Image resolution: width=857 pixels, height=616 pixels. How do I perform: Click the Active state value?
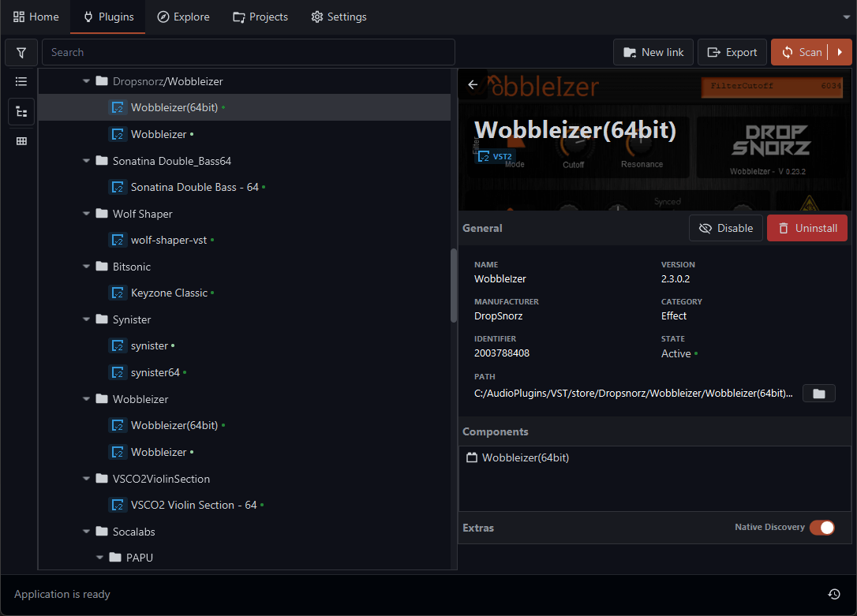pyautogui.click(x=676, y=354)
